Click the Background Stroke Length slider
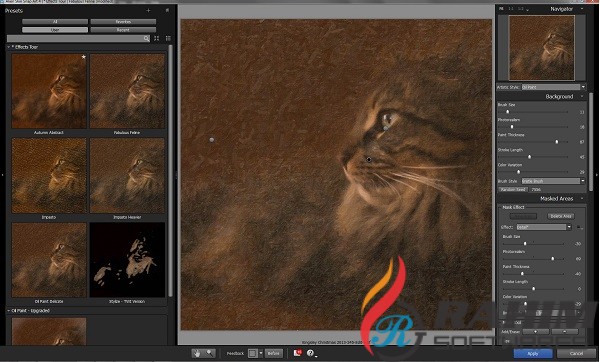This screenshot has height=362, width=600. click(533, 157)
